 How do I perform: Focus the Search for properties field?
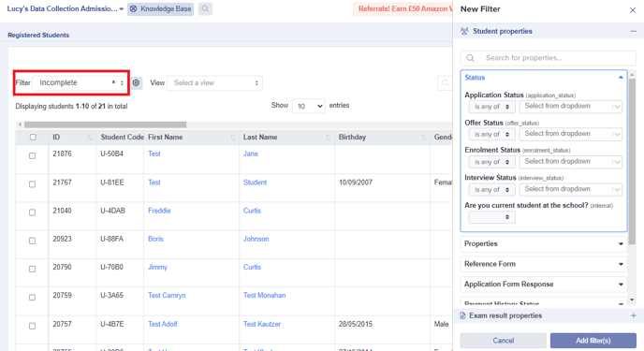[x=548, y=58]
